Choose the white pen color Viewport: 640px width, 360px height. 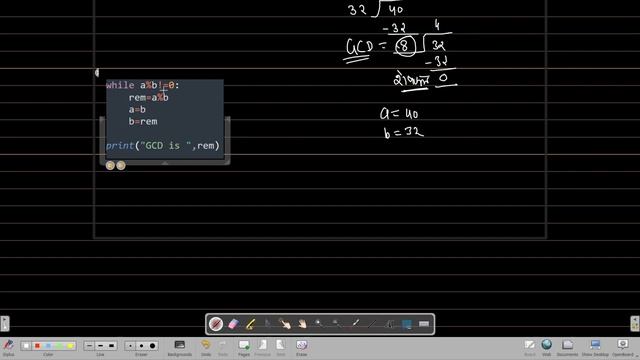[26, 346]
